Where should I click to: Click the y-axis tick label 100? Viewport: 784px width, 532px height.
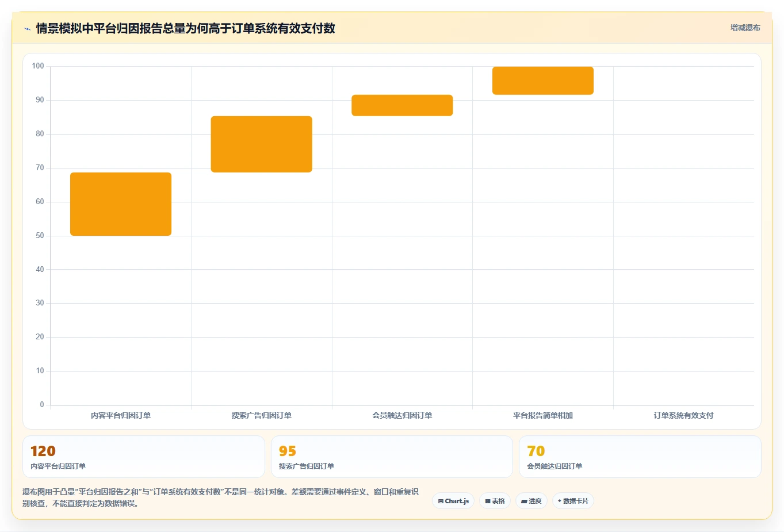coord(38,66)
